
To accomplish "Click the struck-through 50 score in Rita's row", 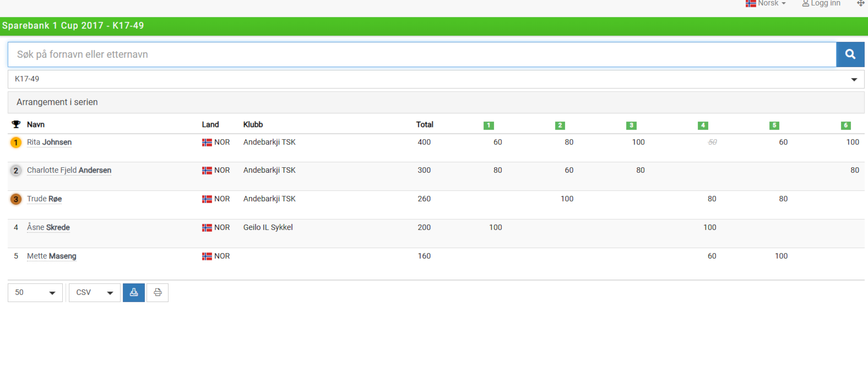I will (712, 142).
